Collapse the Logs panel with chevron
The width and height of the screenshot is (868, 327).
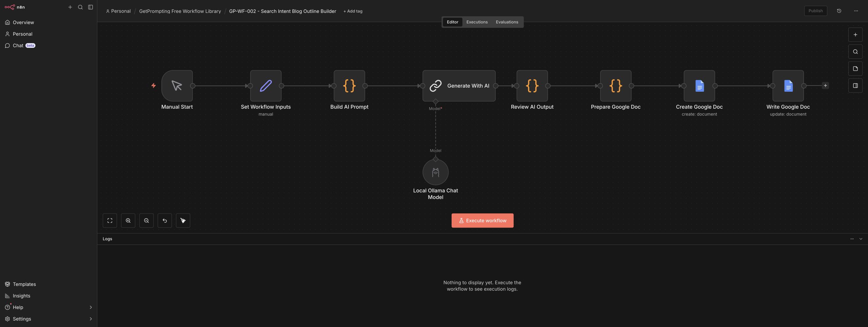click(x=861, y=239)
